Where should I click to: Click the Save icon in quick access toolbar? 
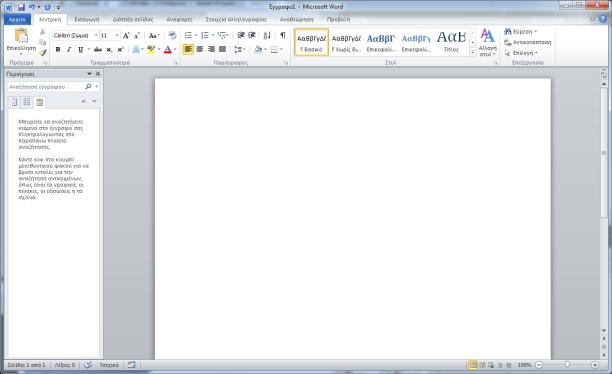21,7
